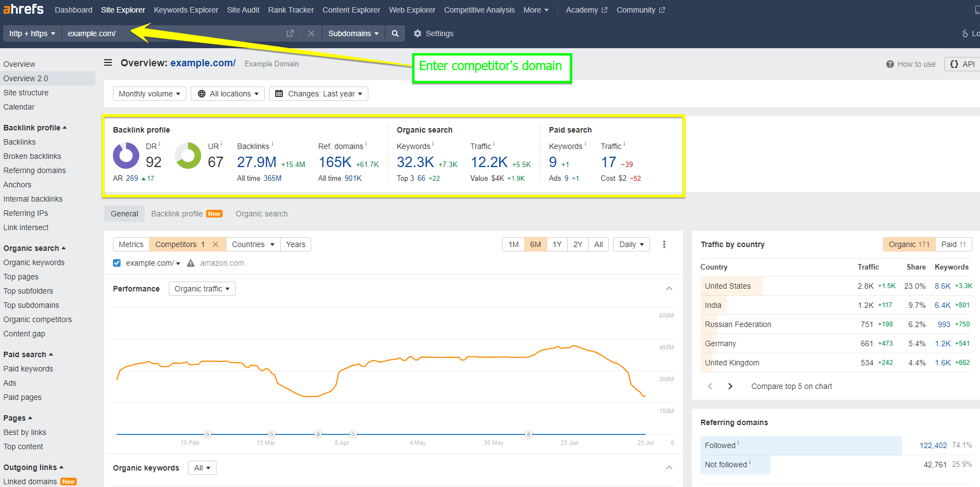Click Academy external link

point(586,10)
